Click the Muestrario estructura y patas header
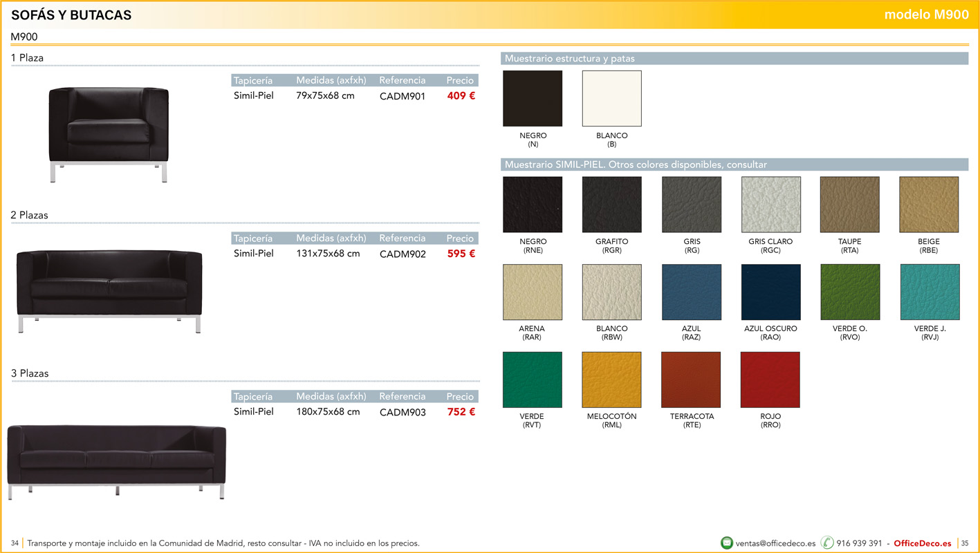 [734, 59]
